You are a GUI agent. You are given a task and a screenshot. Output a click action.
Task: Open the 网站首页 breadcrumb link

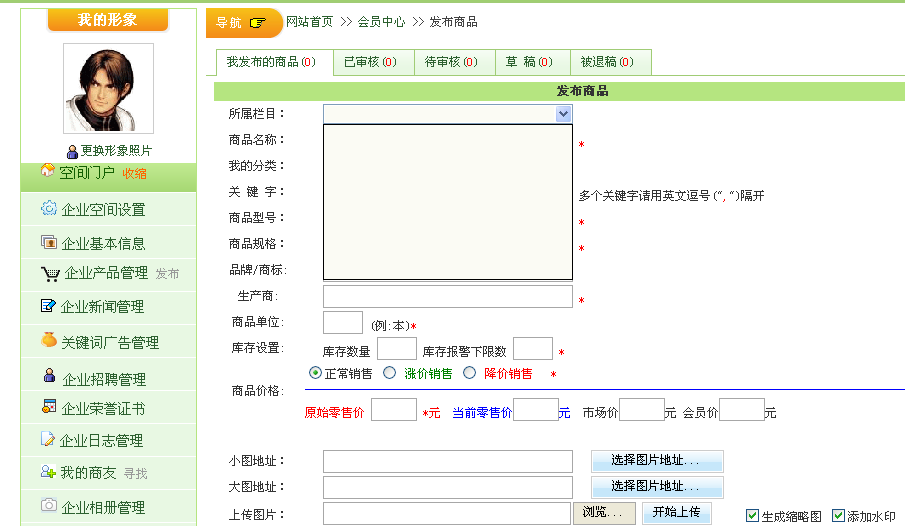(310, 22)
